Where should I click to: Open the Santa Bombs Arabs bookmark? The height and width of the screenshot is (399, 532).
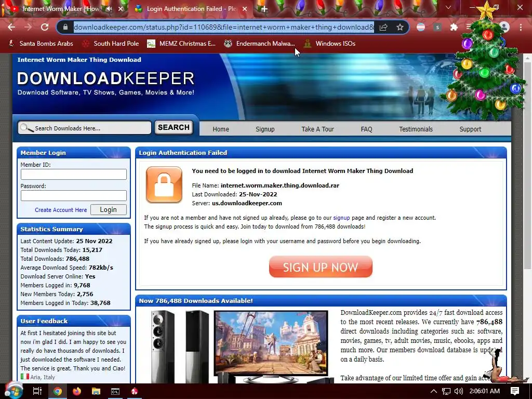click(41, 44)
